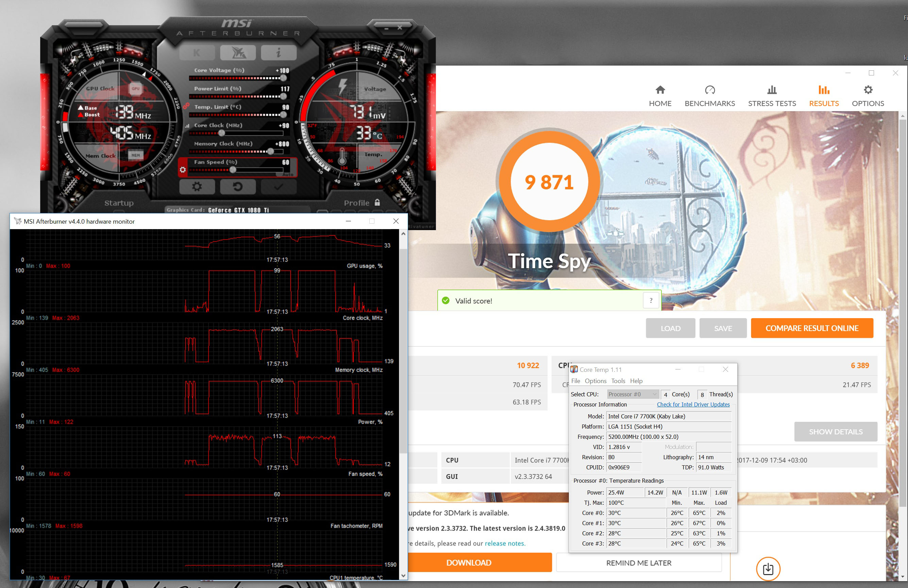
Task: Toggle the °C temperature unit
Action: pos(377,135)
